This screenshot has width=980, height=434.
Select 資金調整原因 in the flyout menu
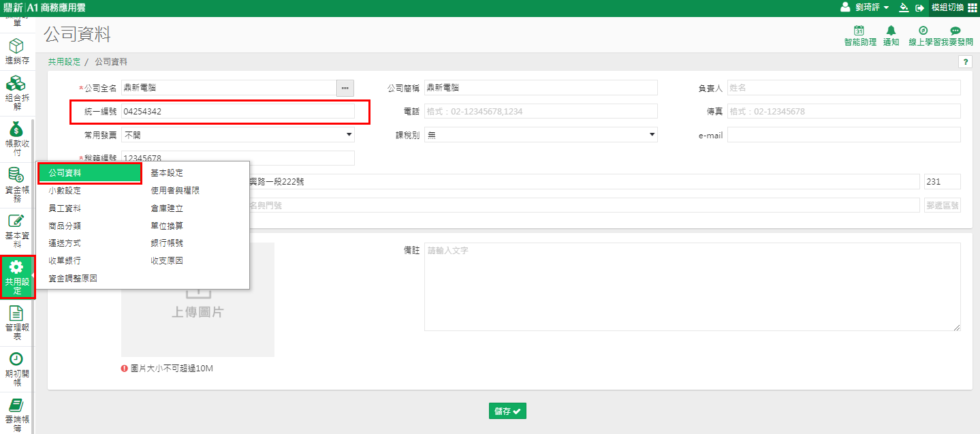(73, 279)
